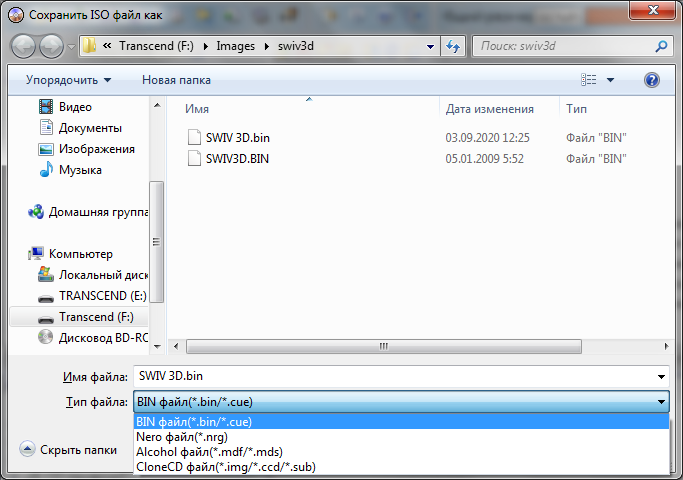683x480 pixels.
Task: Click the navigation pane vertical scrollbar thumb
Action: point(156,242)
